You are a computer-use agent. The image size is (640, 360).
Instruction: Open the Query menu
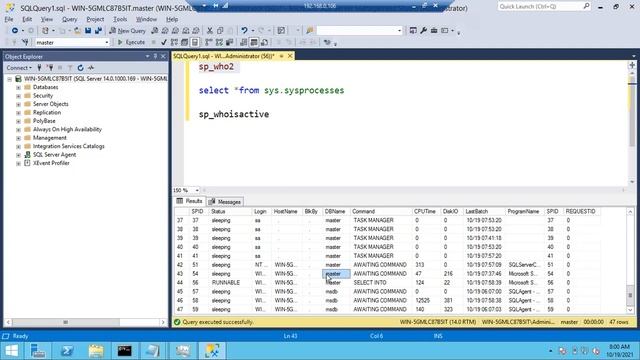(x=69, y=19)
